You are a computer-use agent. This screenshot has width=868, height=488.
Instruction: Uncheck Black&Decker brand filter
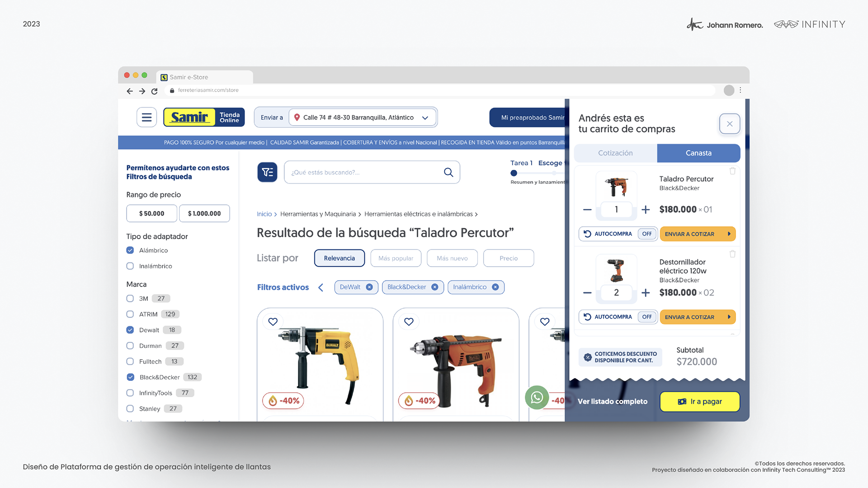click(x=130, y=377)
